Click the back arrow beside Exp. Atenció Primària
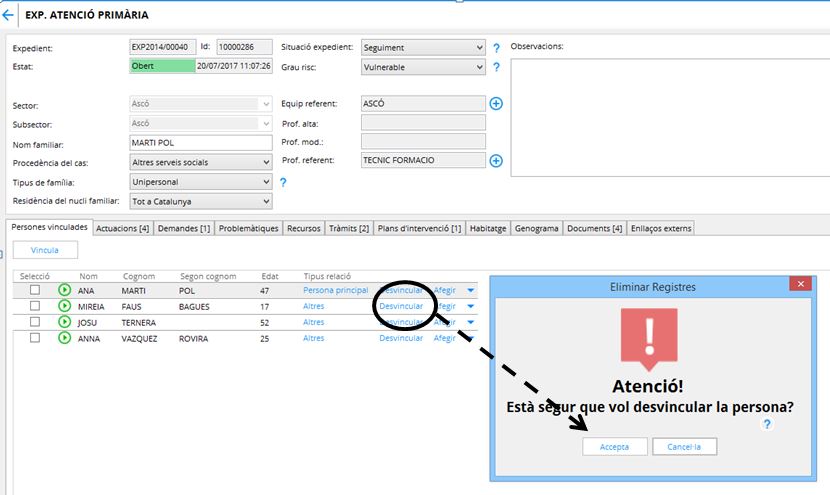The width and height of the screenshot is (830, 495). (x=8, y=15)
